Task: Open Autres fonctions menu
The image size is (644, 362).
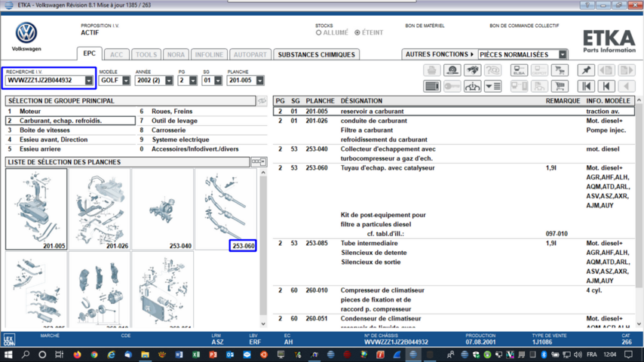Action: 440,54
